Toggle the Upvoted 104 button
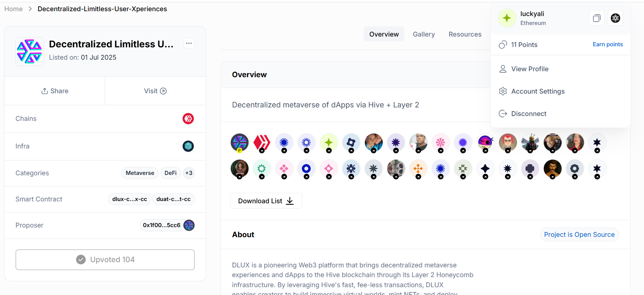 click(x=105, y=260)
